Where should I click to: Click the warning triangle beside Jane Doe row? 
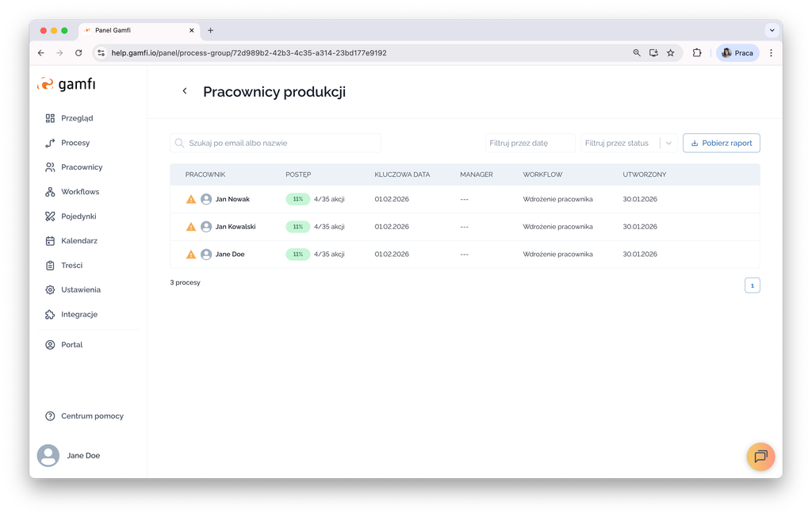point(191,255)
